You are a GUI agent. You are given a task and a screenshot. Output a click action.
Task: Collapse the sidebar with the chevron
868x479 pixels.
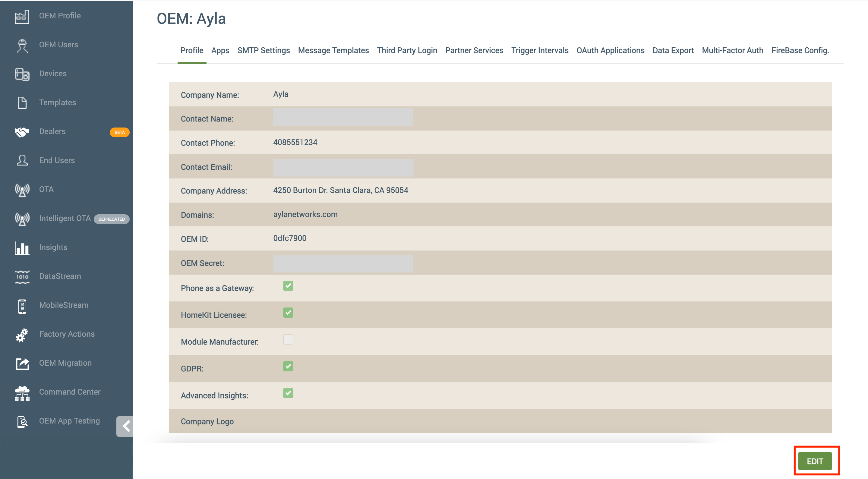point(125,426)
